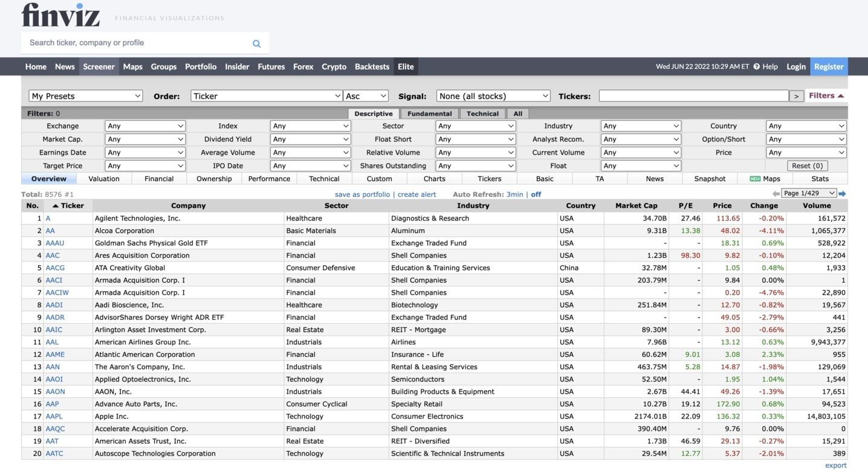Switch to the Fundamental filter tab
The height and width of the screenshot is (471, 868).
[x=429, y=114]
